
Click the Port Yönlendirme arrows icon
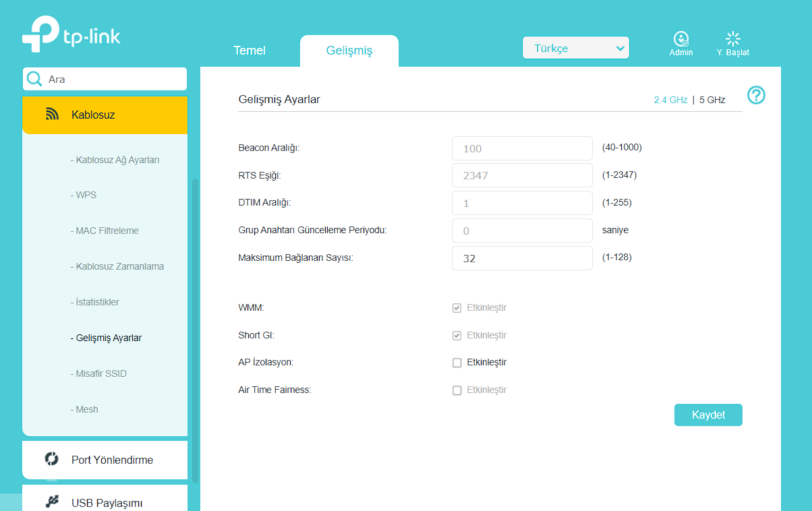click(52, 459)
